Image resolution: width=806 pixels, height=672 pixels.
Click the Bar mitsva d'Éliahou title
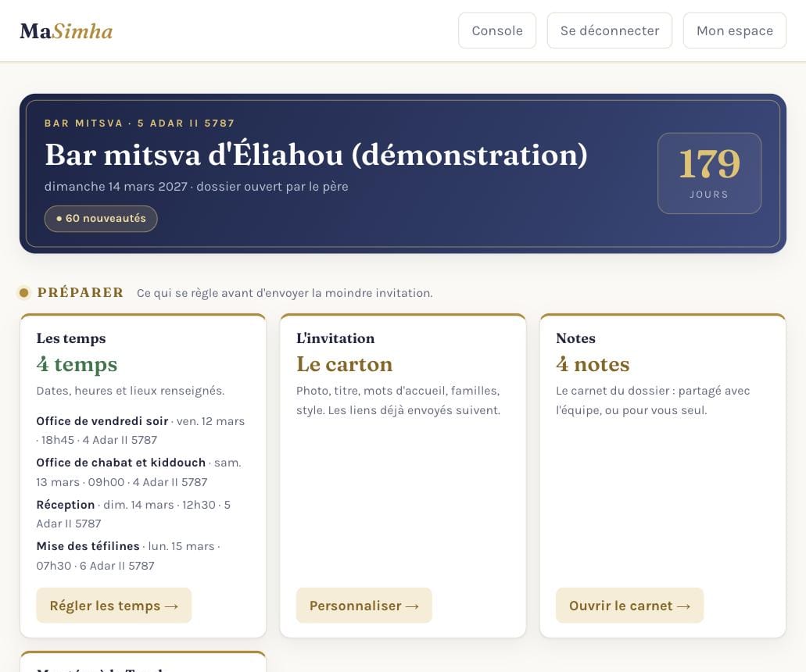pos(316,155)
